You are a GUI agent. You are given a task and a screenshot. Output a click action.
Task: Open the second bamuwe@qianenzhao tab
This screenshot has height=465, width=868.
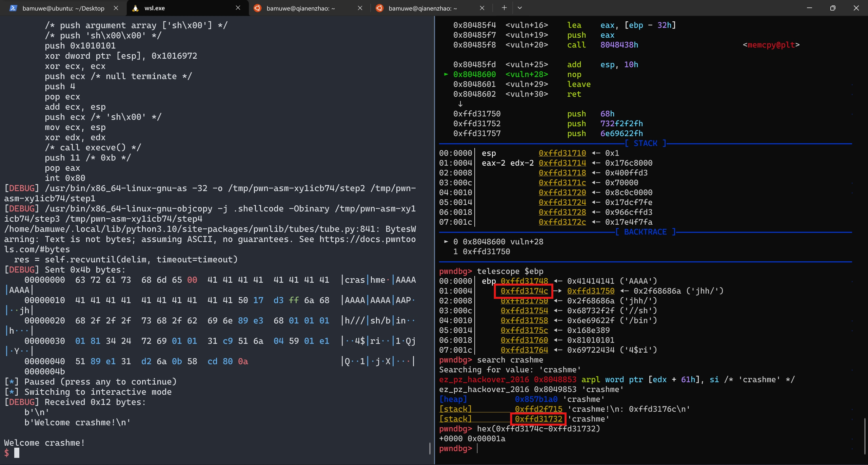tap(422, 8)
